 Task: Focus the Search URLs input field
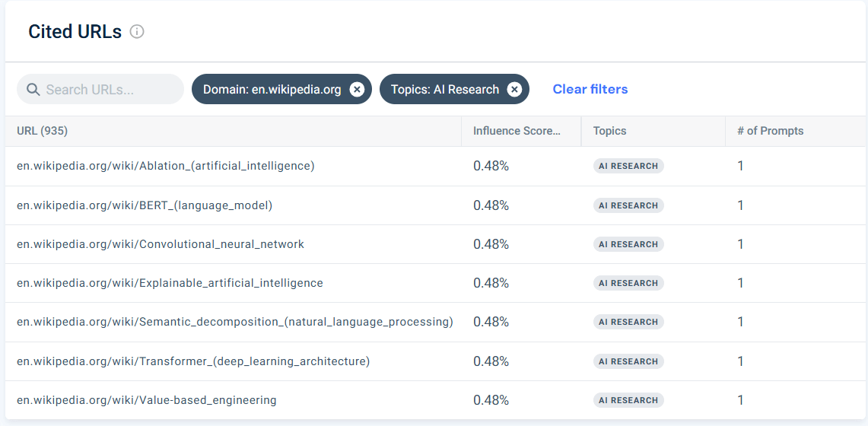(x=100, y=89)
